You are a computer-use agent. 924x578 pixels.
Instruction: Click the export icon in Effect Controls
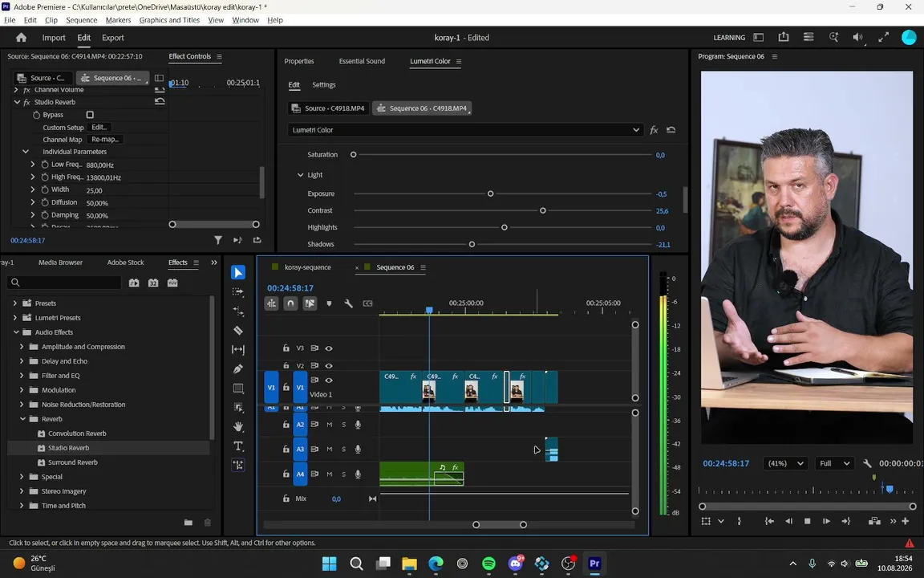pyautogui.click(x=257, y=240)
